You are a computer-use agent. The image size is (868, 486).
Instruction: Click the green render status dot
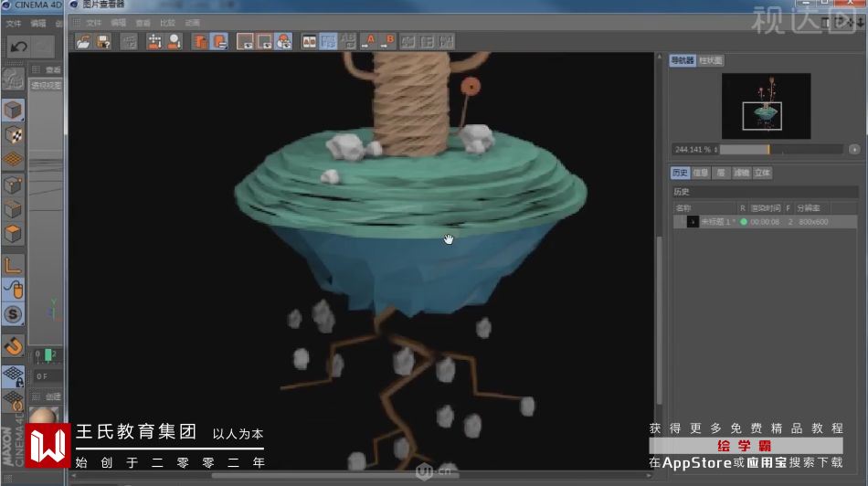(x=744, y=222)
